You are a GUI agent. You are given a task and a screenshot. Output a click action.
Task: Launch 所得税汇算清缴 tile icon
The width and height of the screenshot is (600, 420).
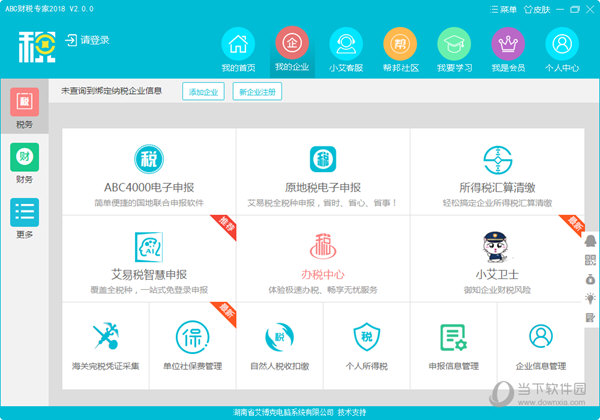click(497, 160)
